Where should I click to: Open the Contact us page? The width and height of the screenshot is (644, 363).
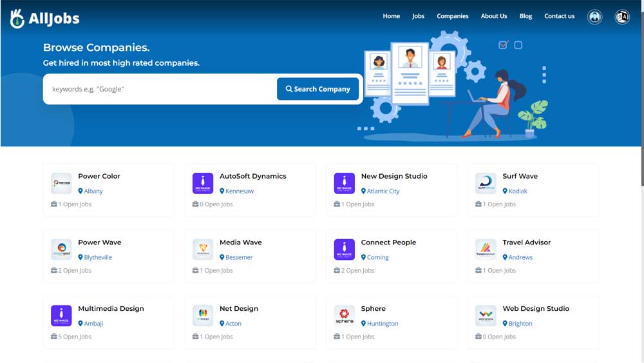(x=560, y=16)
